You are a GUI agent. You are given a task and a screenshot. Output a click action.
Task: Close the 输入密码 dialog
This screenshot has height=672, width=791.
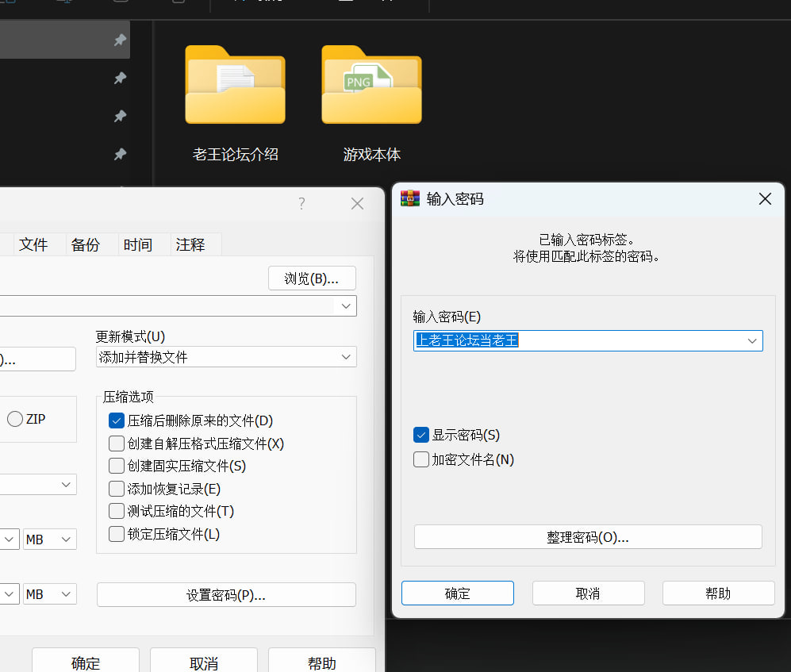[x=765, y=199]
